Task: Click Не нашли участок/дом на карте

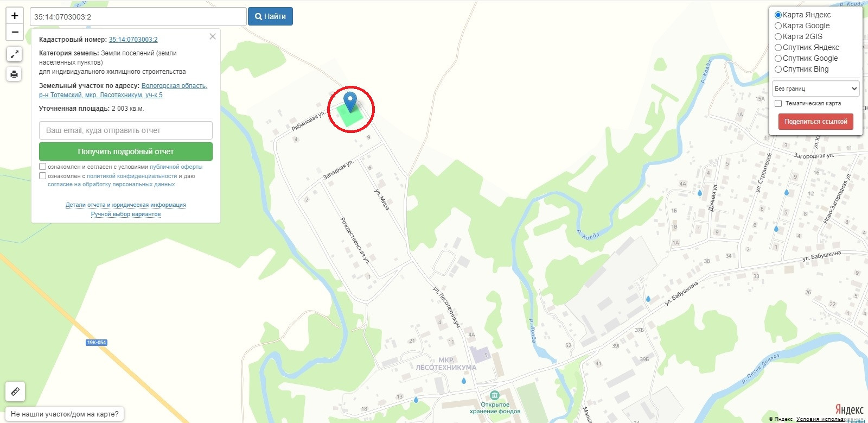Action: [x=65, y=414]
